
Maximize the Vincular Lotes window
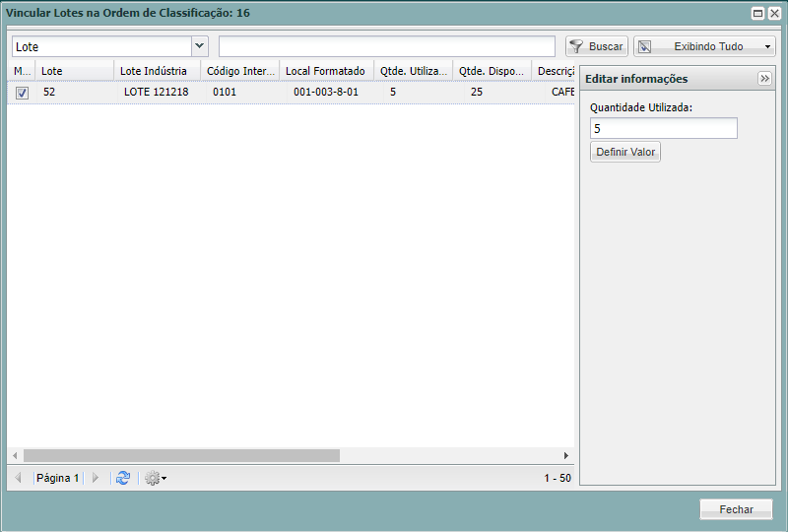point(757,14)
